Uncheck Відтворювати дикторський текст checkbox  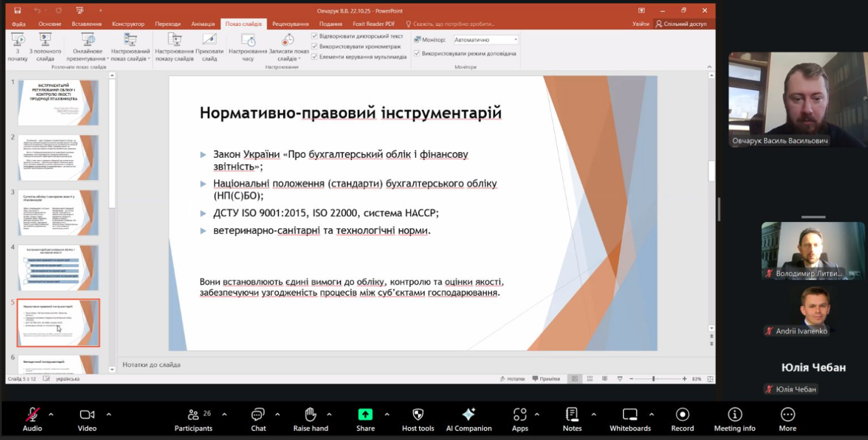315,36
